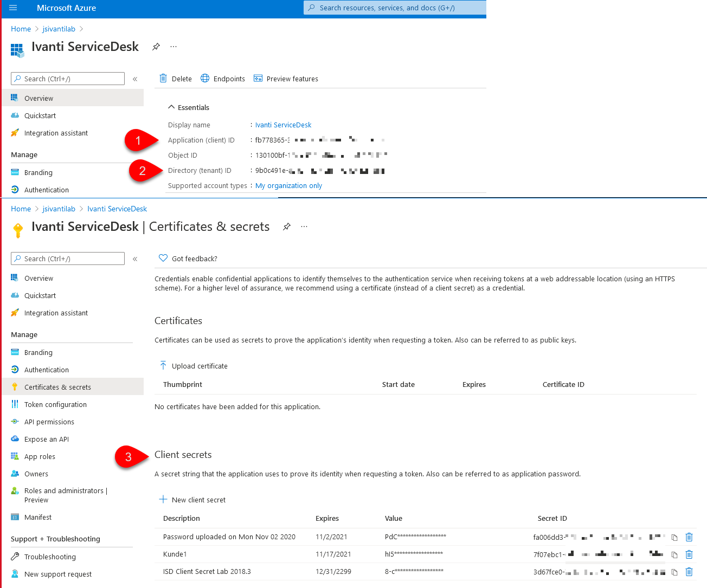Screen dimensions: 707x588
Task: Pin Ivanti ServiceDesk overview to dashboard
Action: coord(156,47)
